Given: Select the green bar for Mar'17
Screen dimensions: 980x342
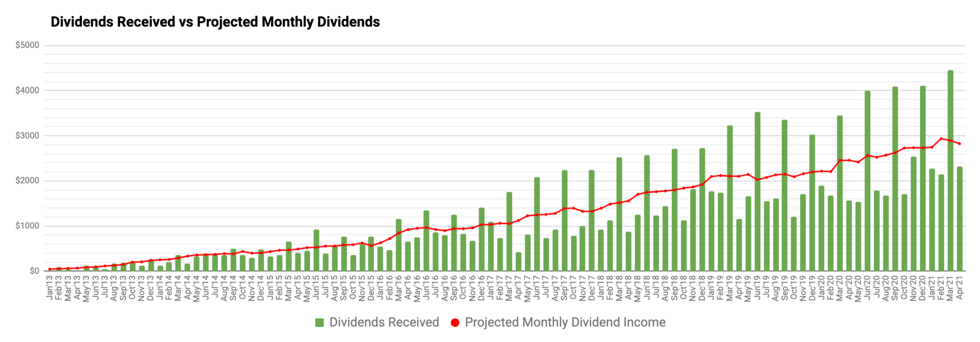Looking at the screenshot, I should (x=509, y=232).
